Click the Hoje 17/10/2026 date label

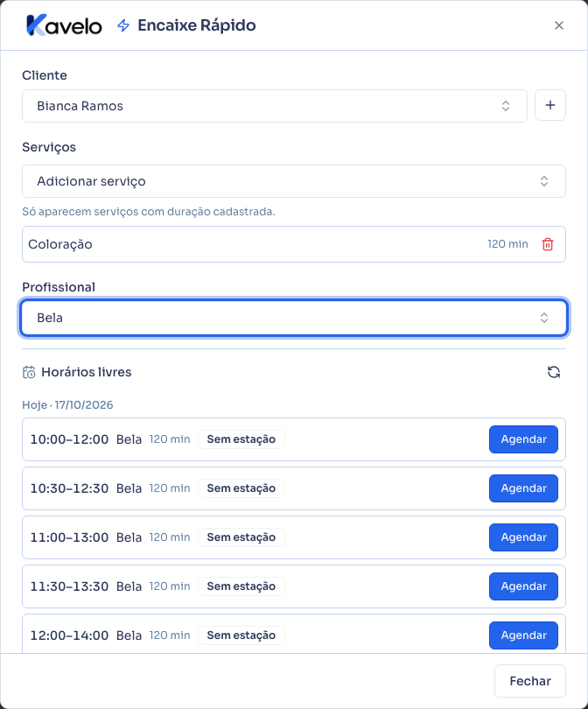coord(67,404)
